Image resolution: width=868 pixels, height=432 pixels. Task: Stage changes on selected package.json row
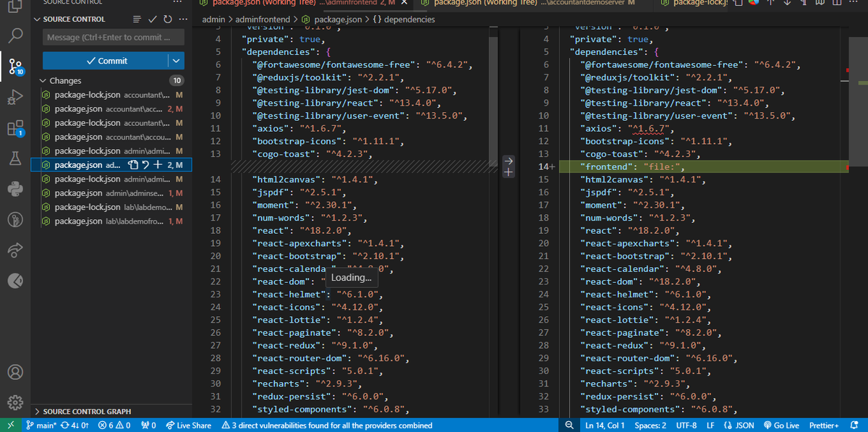(x=157, y=165)
